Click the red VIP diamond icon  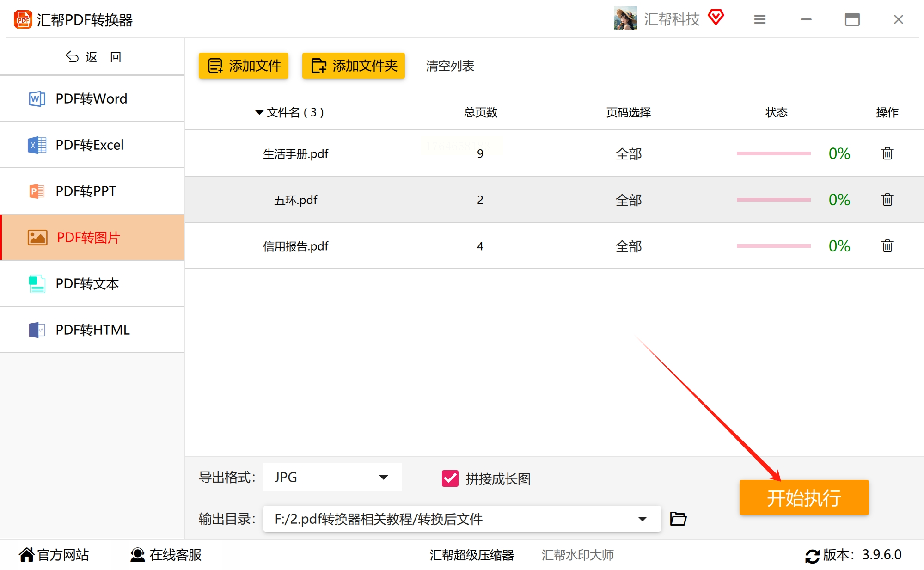point(716,18)
